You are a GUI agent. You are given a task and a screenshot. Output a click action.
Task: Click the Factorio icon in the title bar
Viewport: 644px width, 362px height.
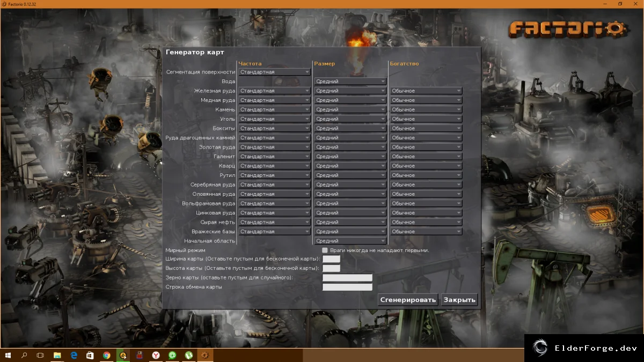point(4,4)
